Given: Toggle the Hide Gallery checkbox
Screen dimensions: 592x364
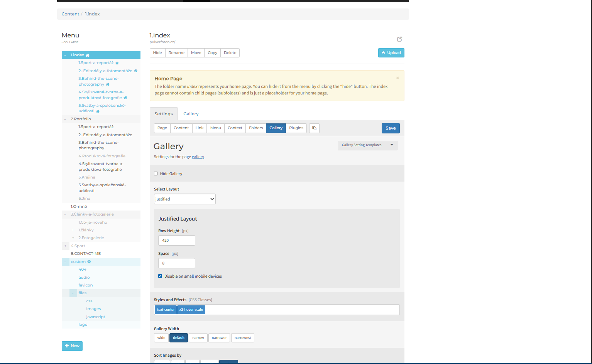Looking at the screenshot, I should 156,174.
